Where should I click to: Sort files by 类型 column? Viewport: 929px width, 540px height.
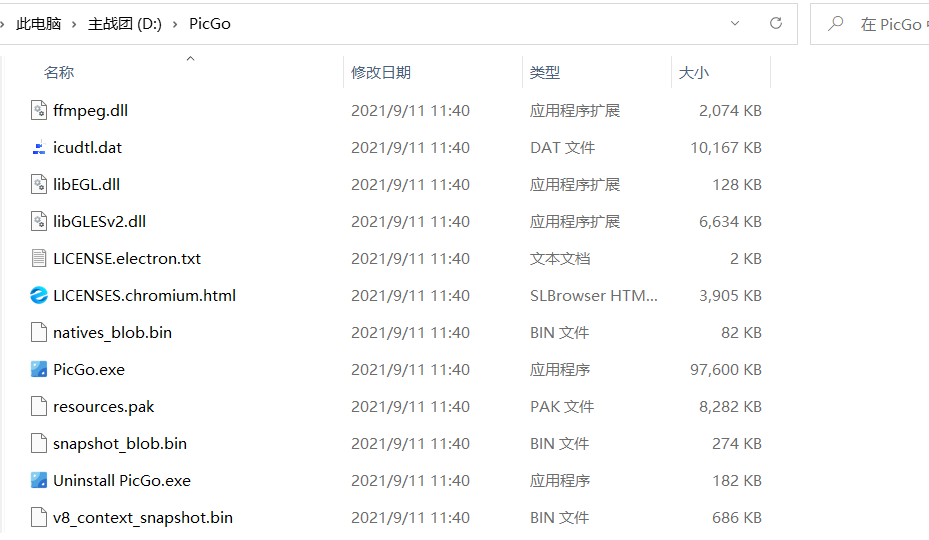pos(544,72)
